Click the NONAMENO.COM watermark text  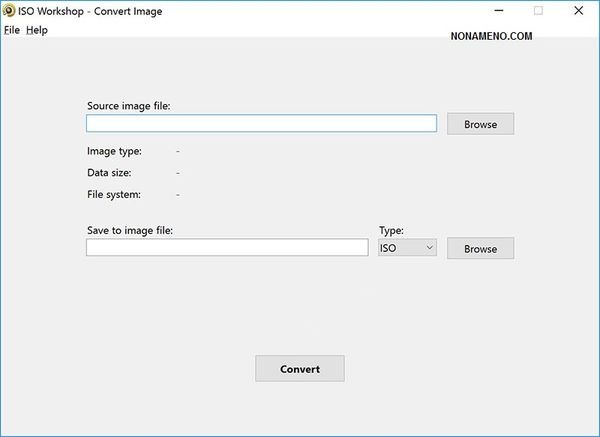click(x=489, y=35)
